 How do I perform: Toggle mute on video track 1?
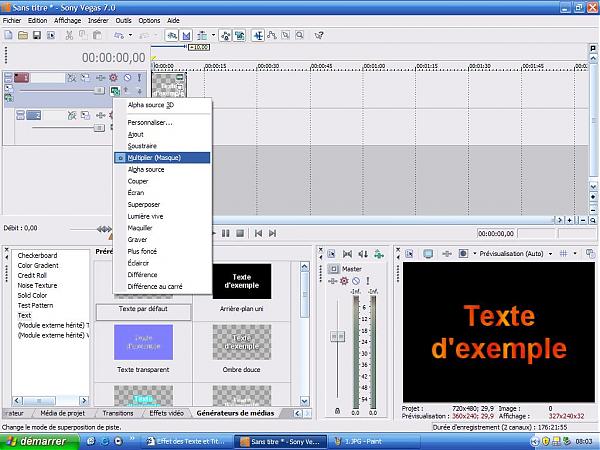(127, 77)
